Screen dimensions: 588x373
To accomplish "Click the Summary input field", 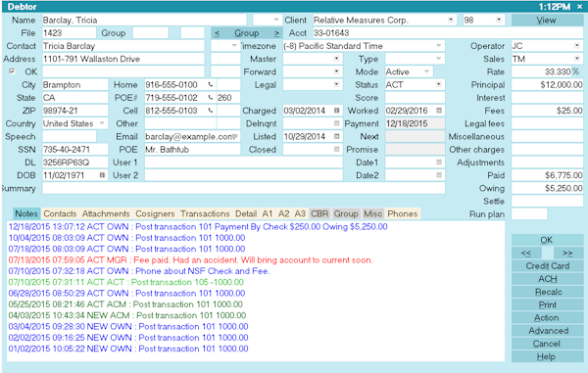I will 244,188.
